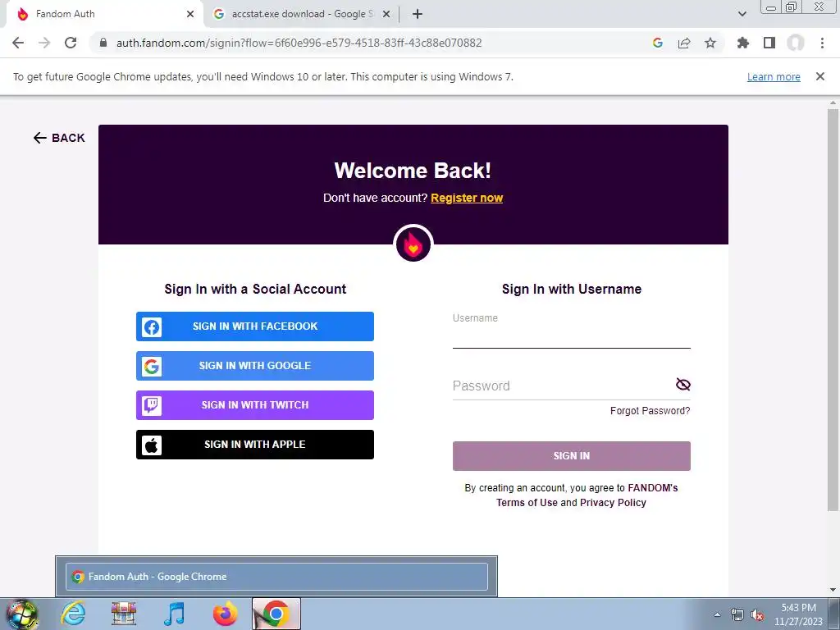Sign in with Facebook
This screenshot has width=840, height=630.
[255, 326]
